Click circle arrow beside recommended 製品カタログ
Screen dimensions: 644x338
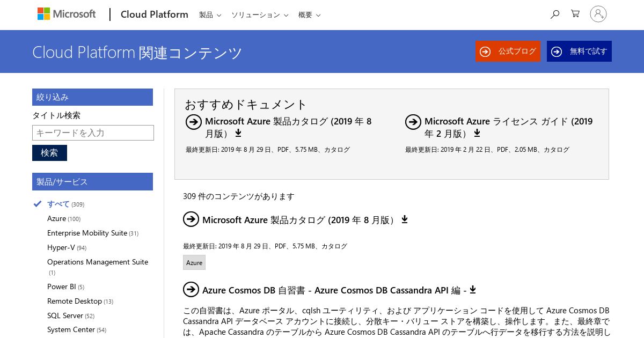[194, 122]
